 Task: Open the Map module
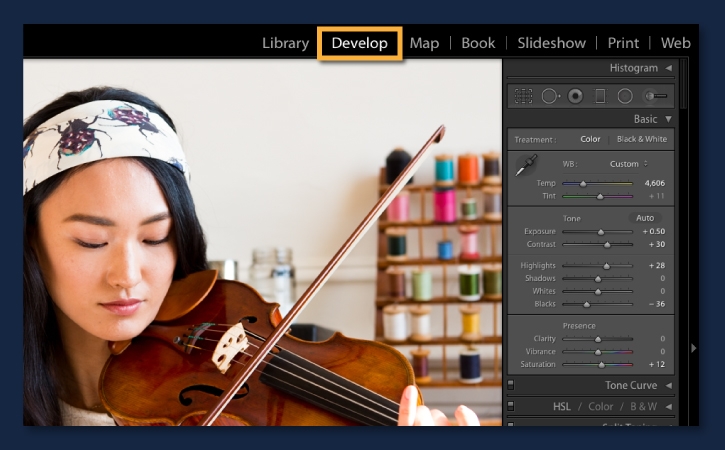pos(424,43)
